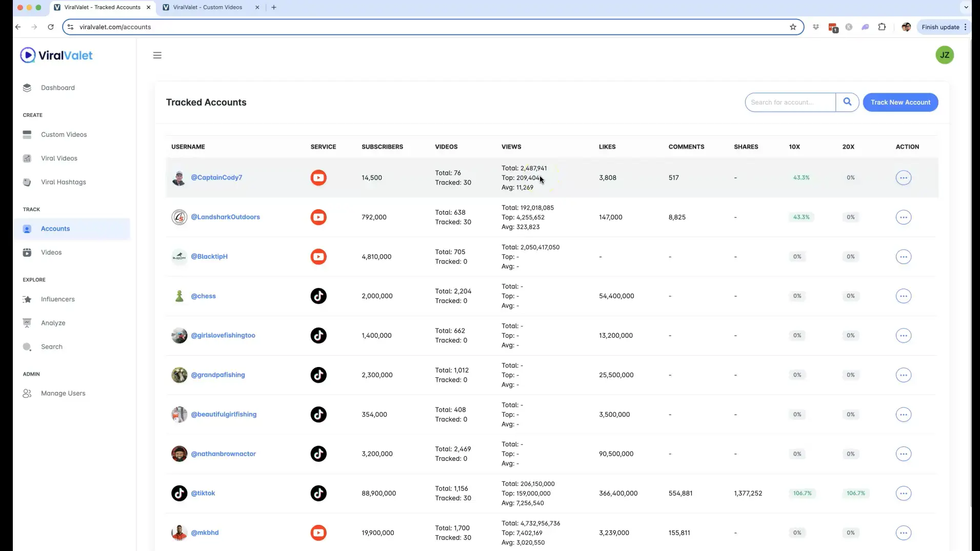The image size is (980, 551).
Task: Reload the page via refresh icon
Action: pyautogui.click(x=51, y=27)
